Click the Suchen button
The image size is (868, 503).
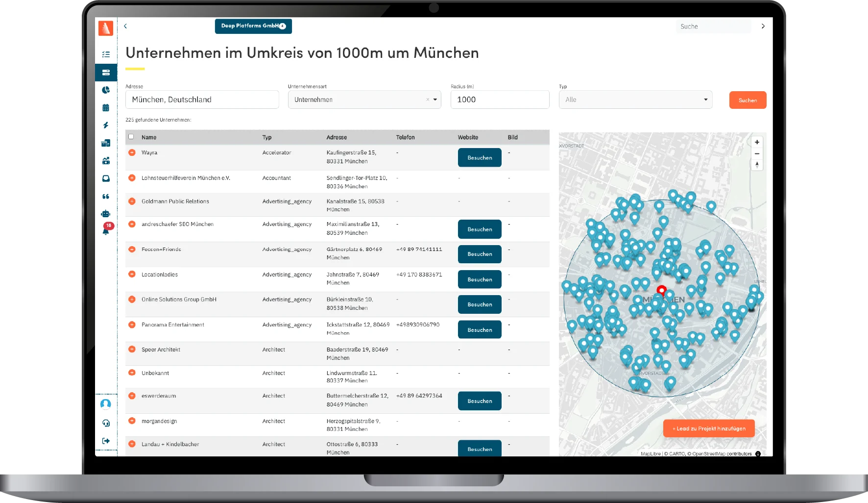(x=747, y=100)
